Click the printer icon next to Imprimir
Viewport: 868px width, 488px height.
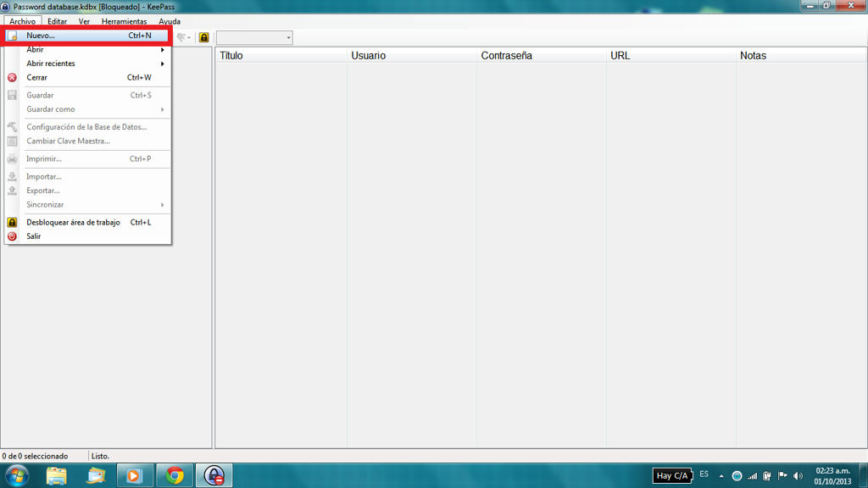click(12, 158)
